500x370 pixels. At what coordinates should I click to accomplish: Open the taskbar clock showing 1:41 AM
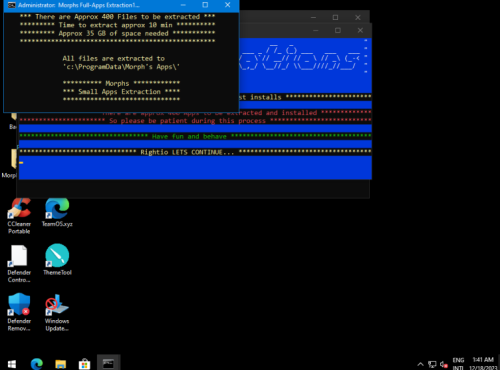click(x=483, y=364)
